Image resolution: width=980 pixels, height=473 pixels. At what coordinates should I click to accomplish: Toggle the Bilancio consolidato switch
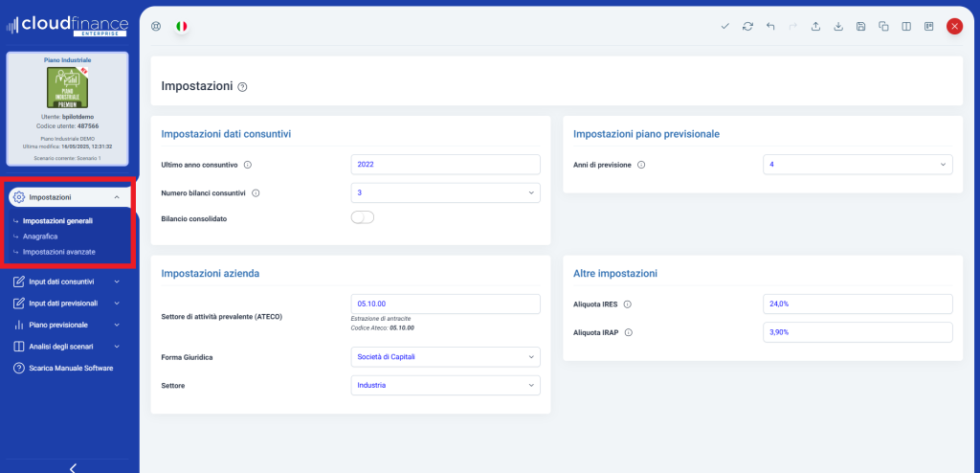click(363, 217)
